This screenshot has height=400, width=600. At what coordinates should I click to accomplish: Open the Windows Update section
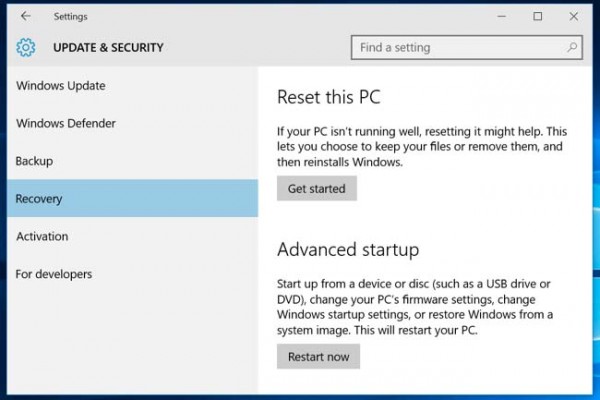pos(60,86)
